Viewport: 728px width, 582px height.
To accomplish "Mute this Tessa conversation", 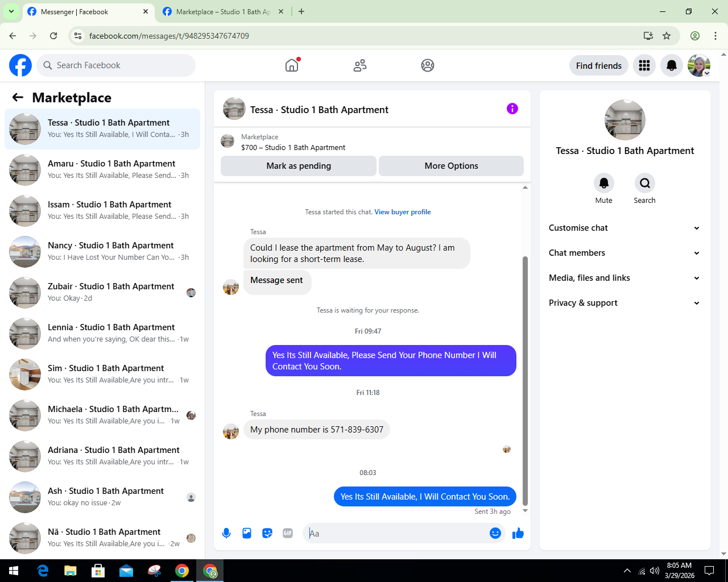I will pos(604,183).
